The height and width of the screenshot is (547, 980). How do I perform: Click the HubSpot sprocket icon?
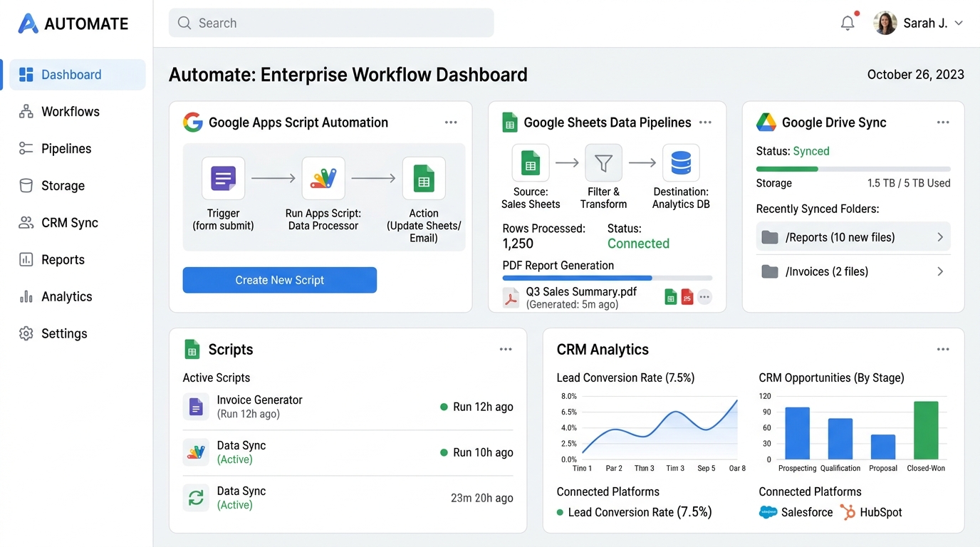click(848, 512)
